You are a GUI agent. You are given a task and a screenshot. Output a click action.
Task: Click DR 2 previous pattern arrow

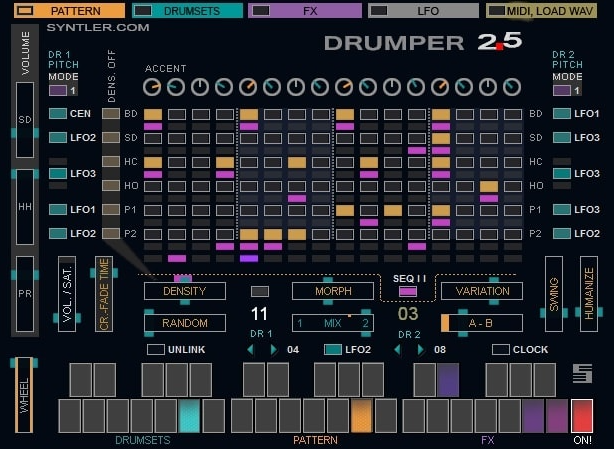[397, 350]
